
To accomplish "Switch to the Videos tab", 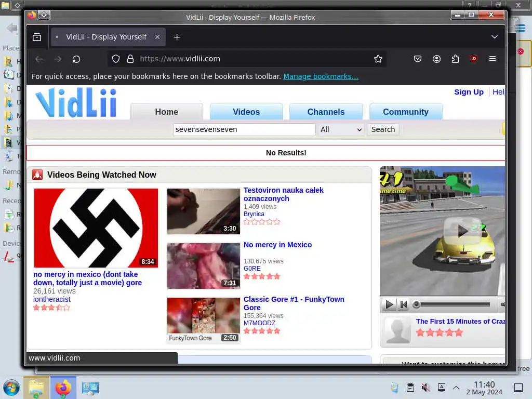I will pos(246,112).
